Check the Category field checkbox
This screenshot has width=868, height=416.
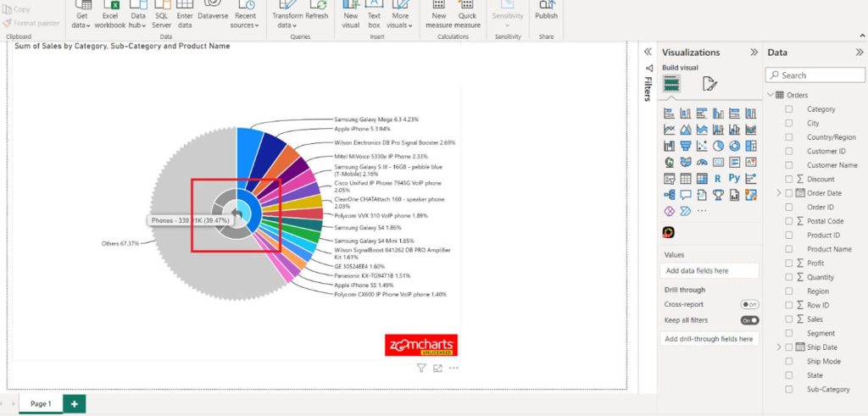coord(789,109)
